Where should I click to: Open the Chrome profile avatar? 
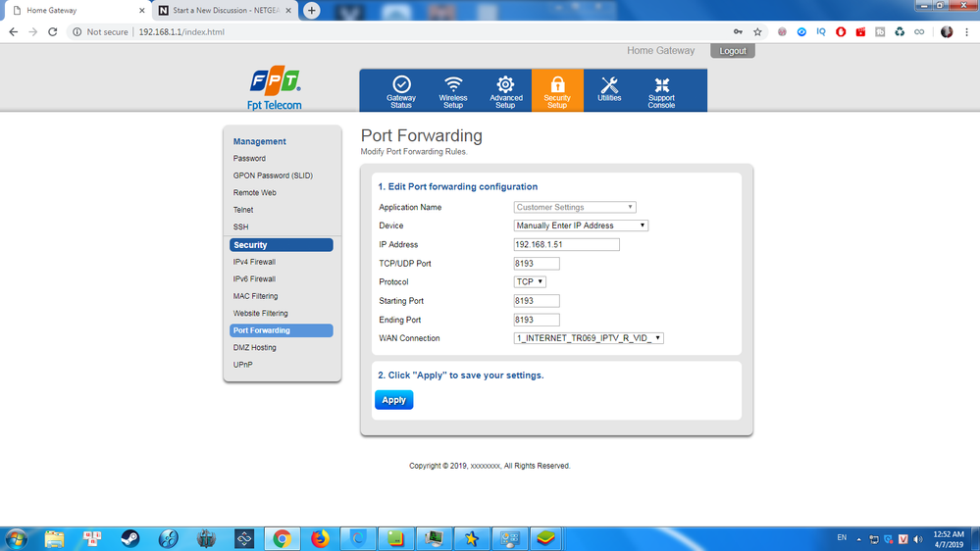point(947,31)
